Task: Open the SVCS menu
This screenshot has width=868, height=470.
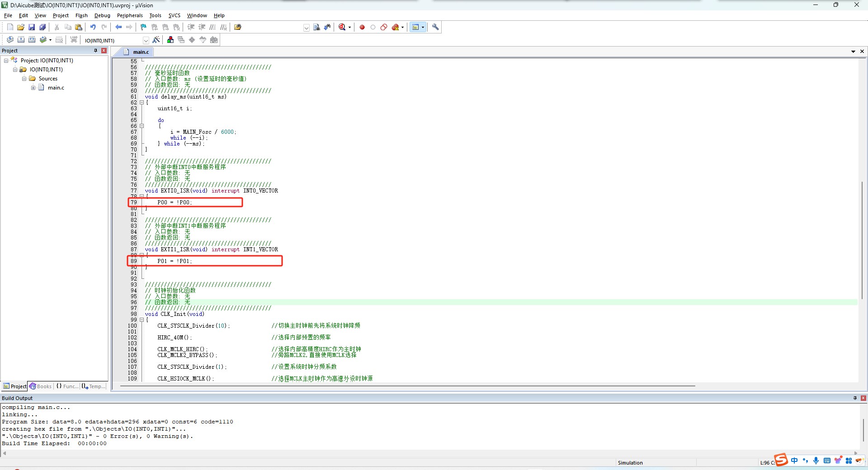Action: pos(175,15)
